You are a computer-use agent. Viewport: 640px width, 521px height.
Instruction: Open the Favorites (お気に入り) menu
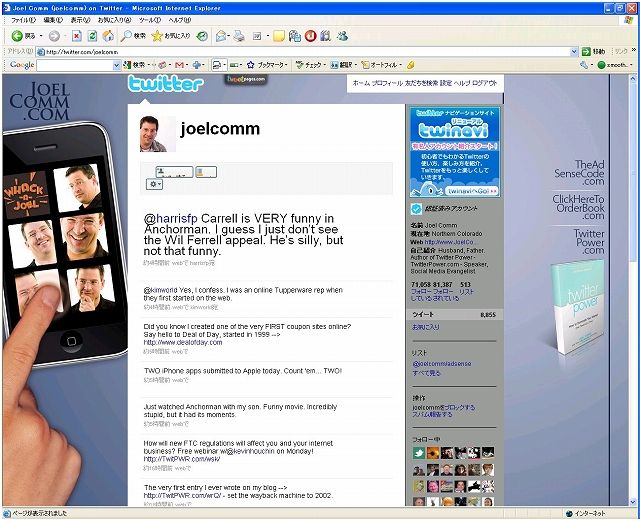114,20
